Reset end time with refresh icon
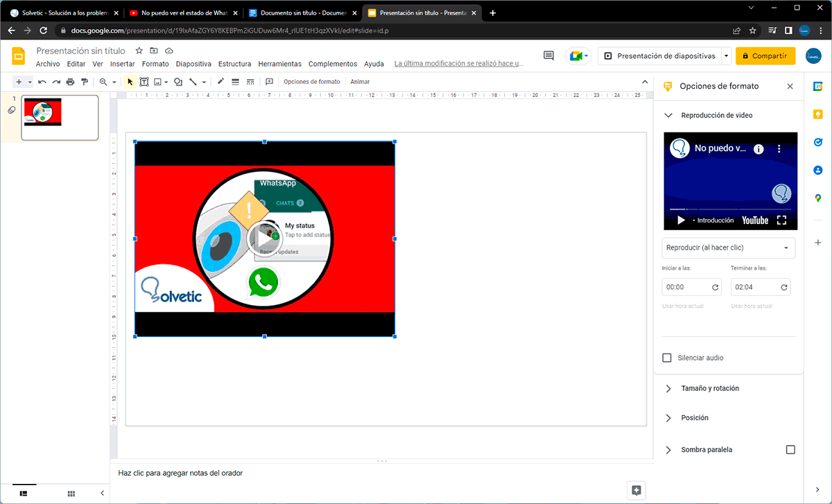The height and width of the screenshot is (504, 832). tap(784, 287)
